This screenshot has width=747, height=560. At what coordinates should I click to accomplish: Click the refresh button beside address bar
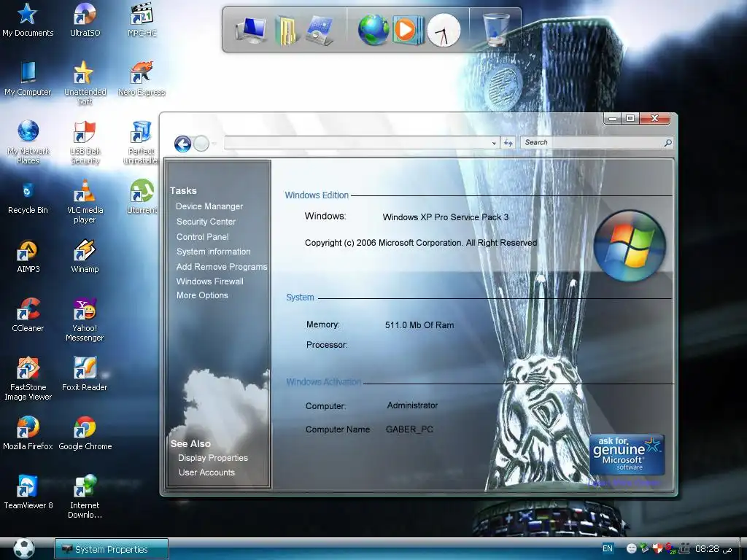tap(508, 143)
